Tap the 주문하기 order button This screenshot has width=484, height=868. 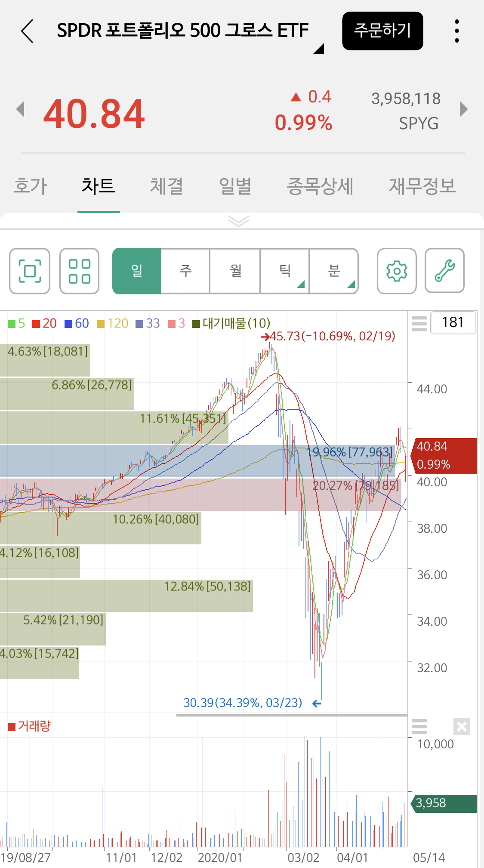[382, 31]
